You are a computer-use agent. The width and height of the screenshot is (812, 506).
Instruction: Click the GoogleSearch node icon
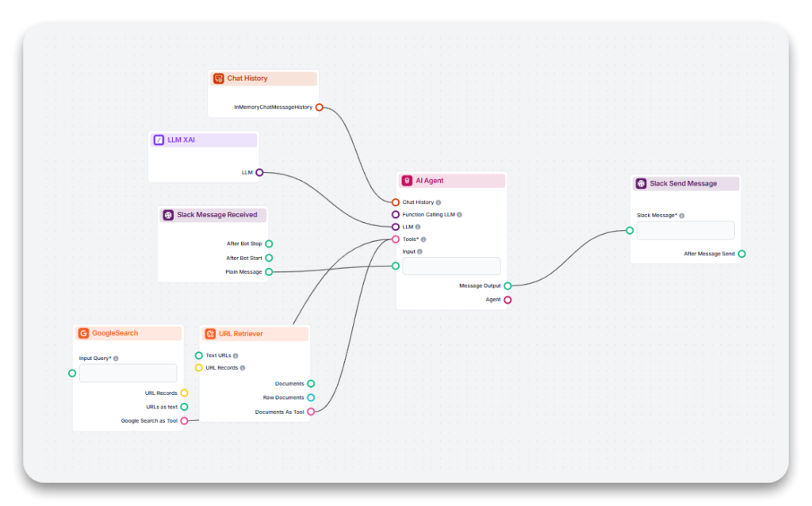(x=83, y=333)
